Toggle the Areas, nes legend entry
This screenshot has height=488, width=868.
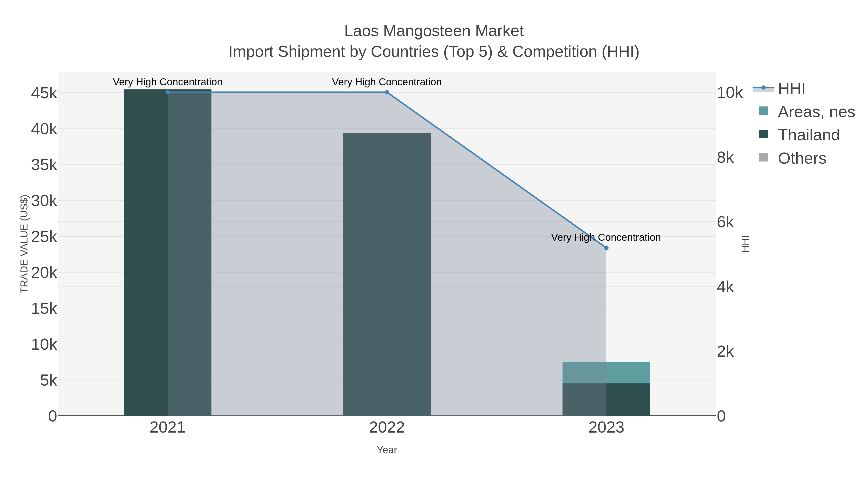pyautogui.click(x=807, y=112)
